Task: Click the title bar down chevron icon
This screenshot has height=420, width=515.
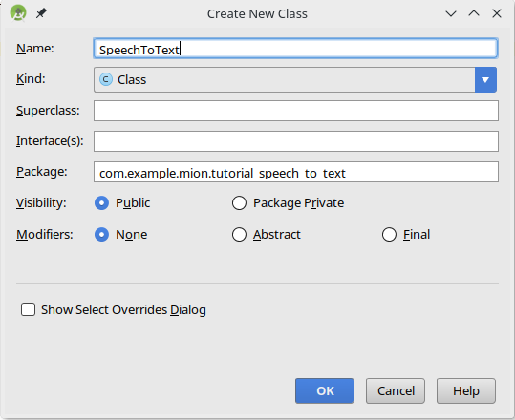Action: pos(451,13)
